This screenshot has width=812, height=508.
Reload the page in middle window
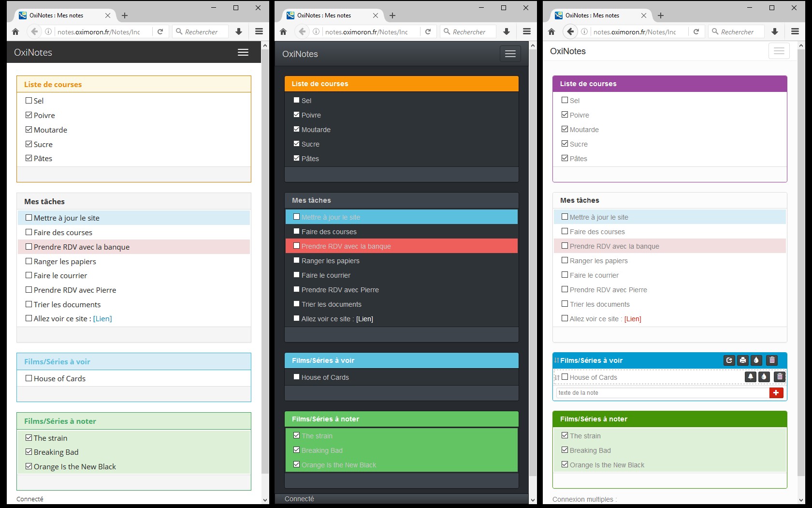pyautogui.click(x=428, y=32)
